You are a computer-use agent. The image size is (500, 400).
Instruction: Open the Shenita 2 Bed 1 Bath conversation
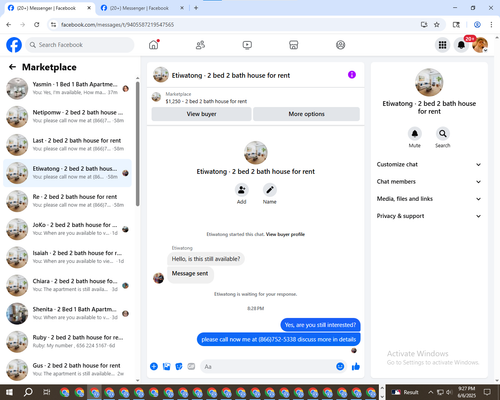coord(67,313)
